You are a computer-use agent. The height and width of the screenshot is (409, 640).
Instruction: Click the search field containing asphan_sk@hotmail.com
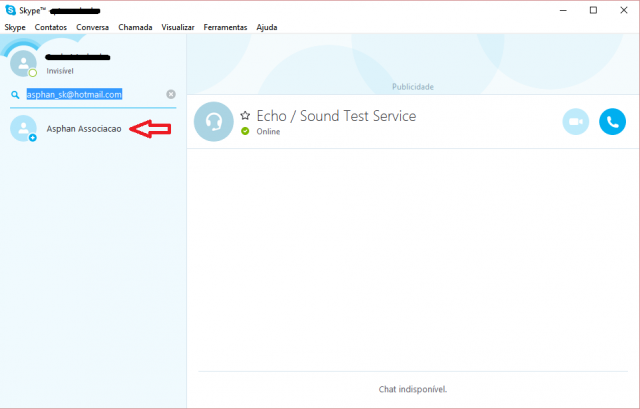94,95
